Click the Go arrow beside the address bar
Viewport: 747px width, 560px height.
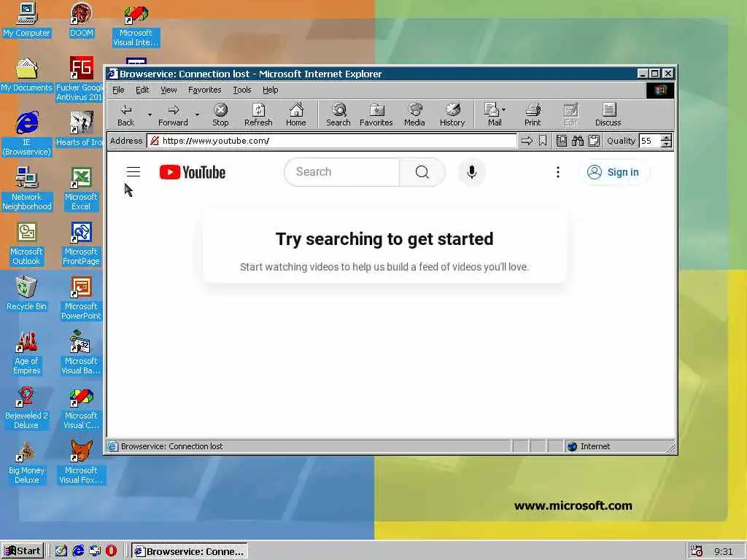pos(527,141)
